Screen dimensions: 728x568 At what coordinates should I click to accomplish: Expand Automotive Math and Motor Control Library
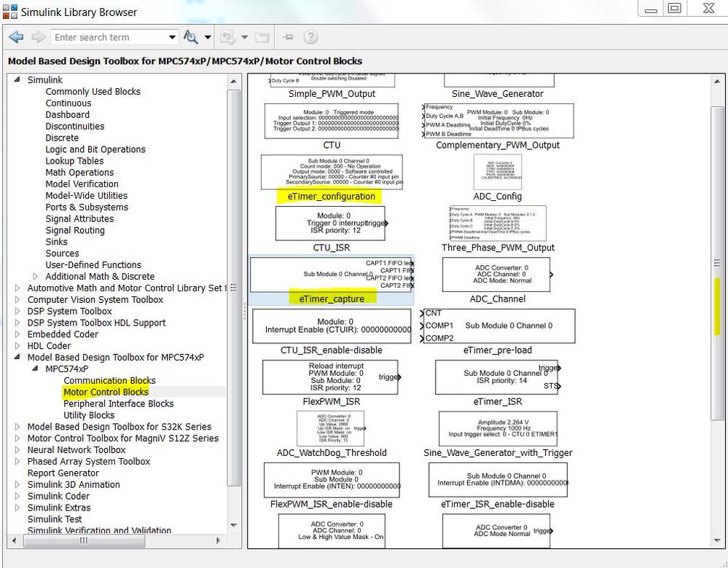pos(17,288)
